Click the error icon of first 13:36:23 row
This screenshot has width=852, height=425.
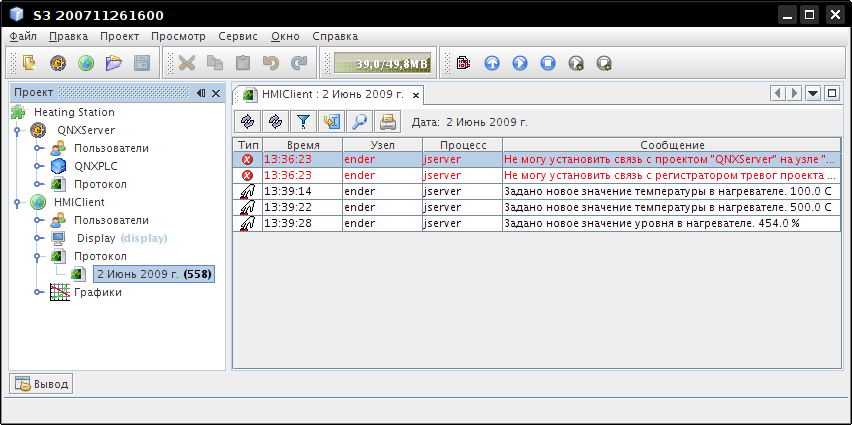(x=247, y=160)
